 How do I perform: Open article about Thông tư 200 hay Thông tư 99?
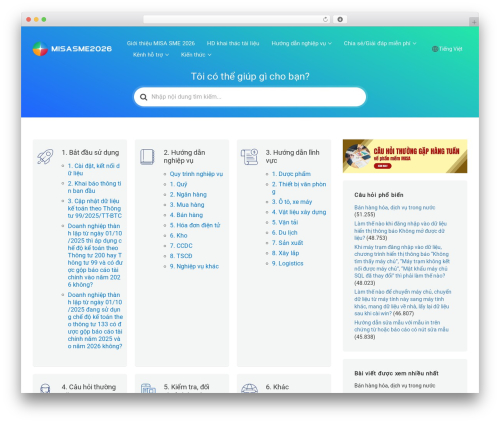tap(95, 255)
